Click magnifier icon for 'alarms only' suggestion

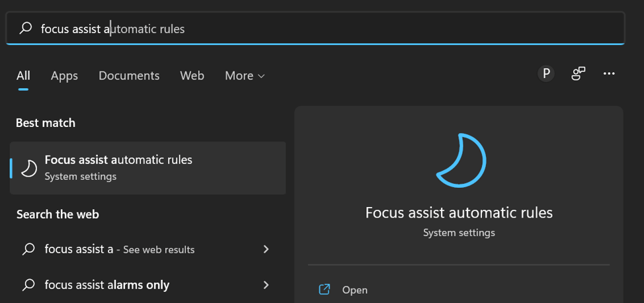pos(28,285)
